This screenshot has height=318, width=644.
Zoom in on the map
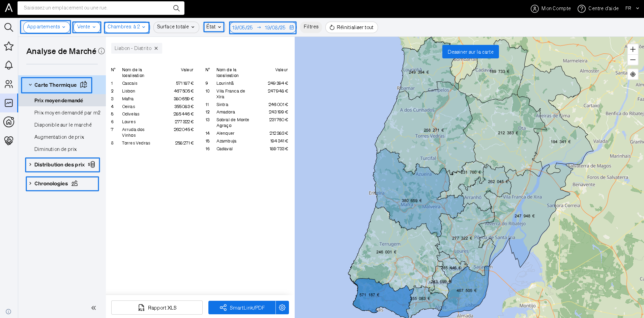[633, 49]
